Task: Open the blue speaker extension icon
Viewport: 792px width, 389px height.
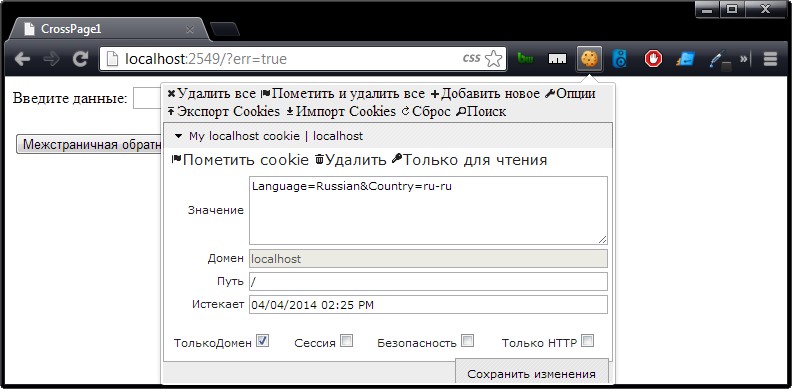Action: [620, 60]
